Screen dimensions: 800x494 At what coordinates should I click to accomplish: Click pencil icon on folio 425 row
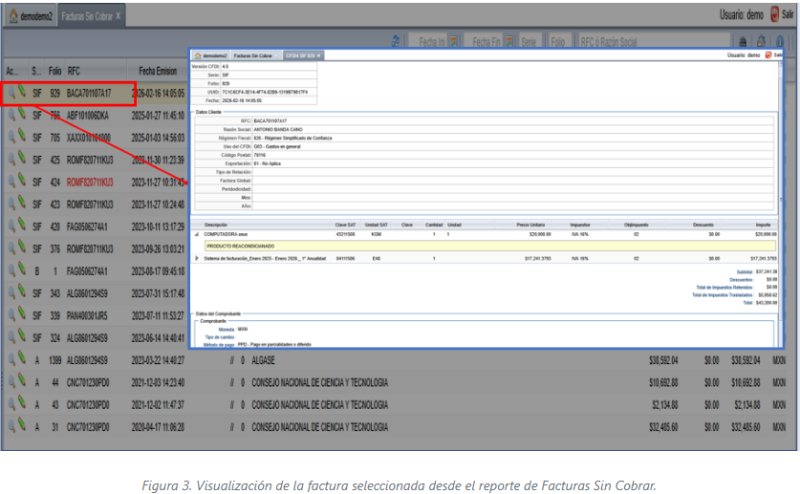(21, 159)
